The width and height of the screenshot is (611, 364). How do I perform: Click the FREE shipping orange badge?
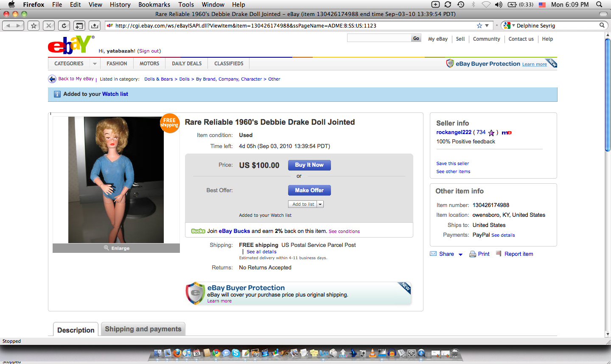170,123
